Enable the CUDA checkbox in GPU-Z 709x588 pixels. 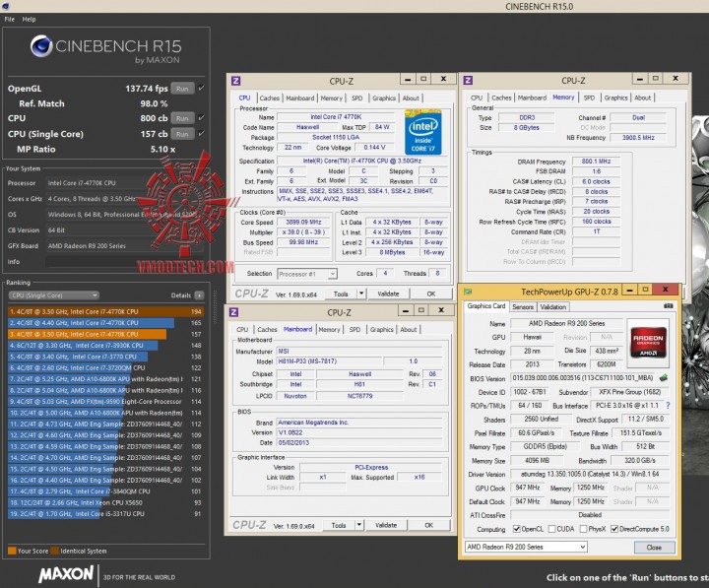tap(551, 529)
